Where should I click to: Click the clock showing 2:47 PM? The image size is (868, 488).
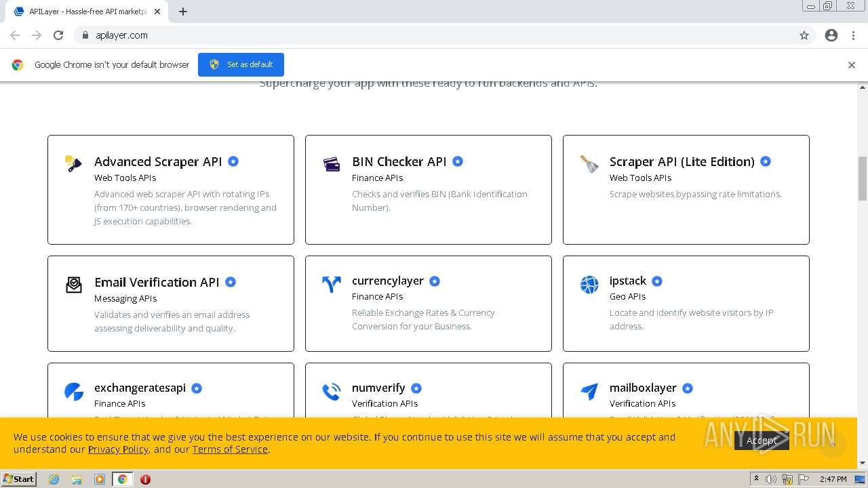(833, 479)
